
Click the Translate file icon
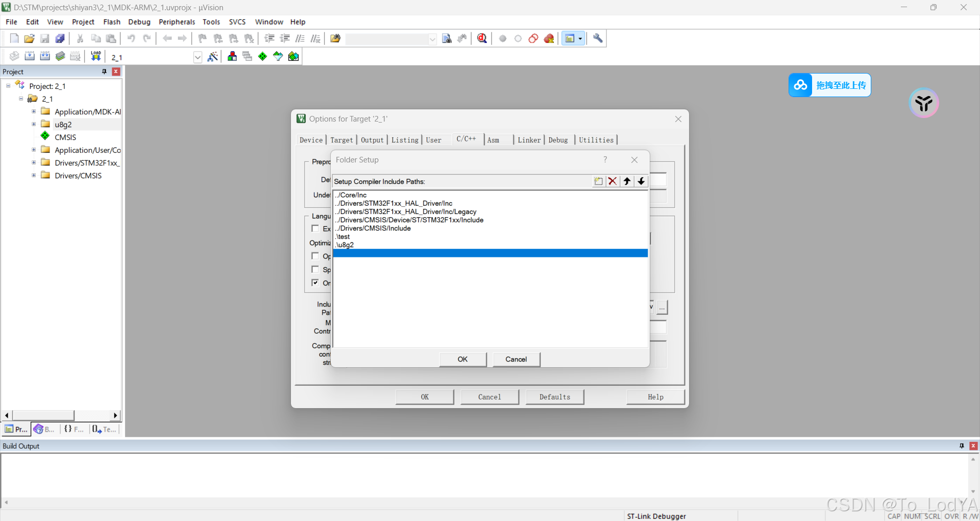click(x=14, y=56)
